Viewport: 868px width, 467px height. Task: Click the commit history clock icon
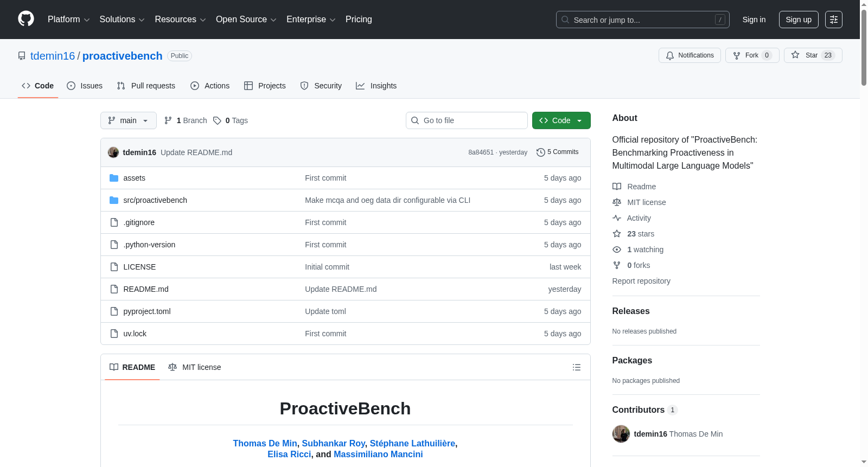[x=540, y=152]
